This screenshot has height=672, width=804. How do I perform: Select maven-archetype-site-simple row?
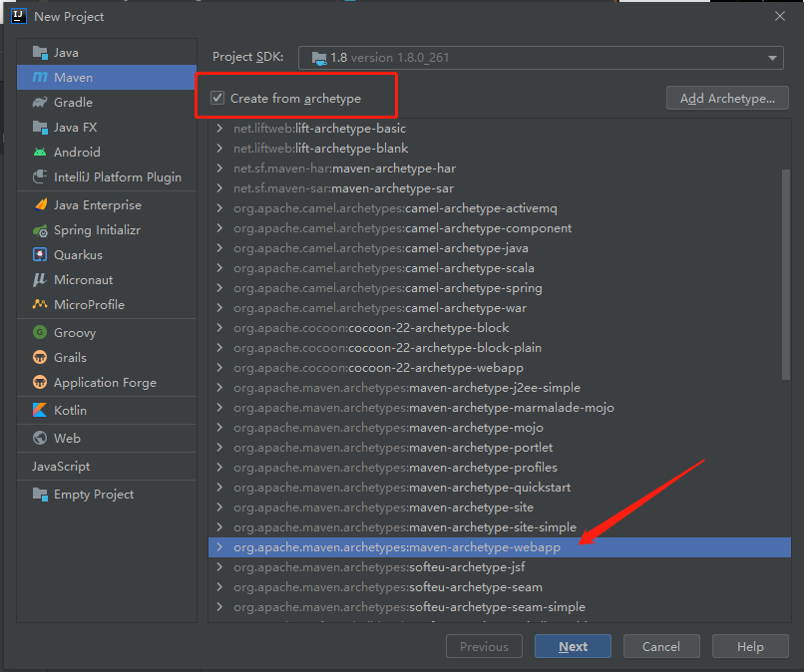tap(500, 527)
